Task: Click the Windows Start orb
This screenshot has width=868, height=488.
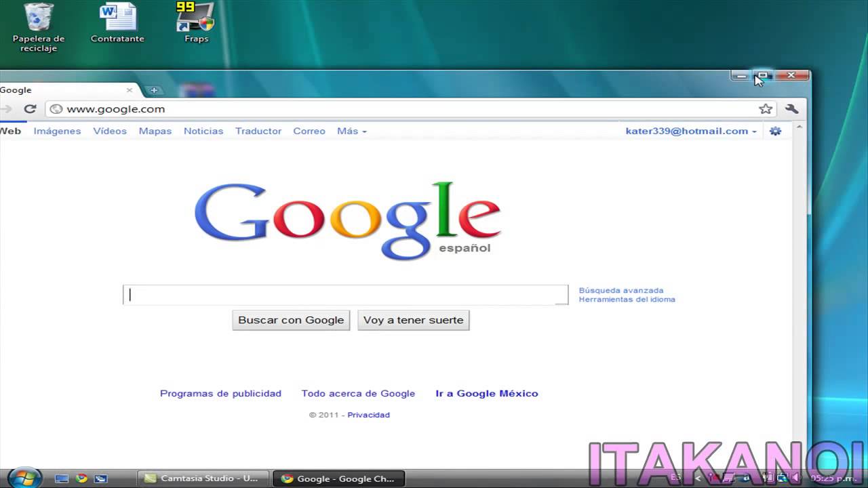Action: click(x=25, y=477)
